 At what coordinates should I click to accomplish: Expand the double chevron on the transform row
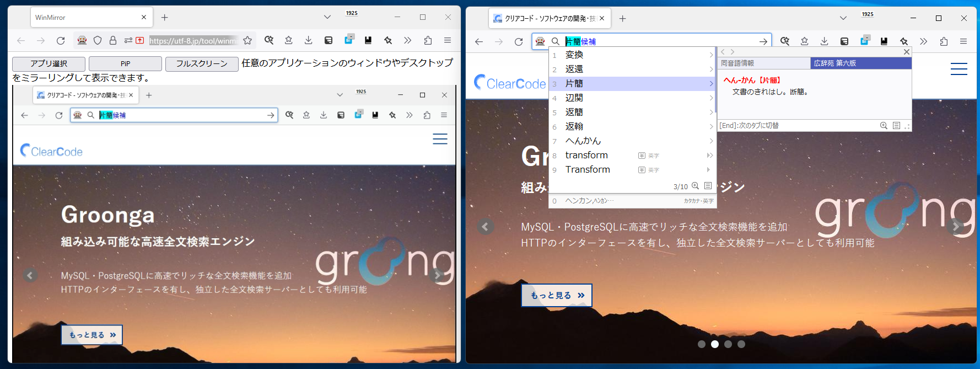710,155
